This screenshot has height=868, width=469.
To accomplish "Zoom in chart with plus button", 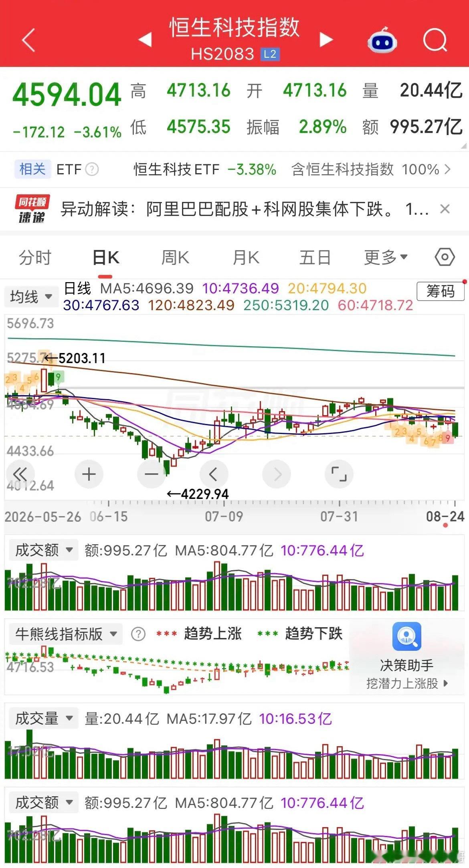I will tap(89, 474).
